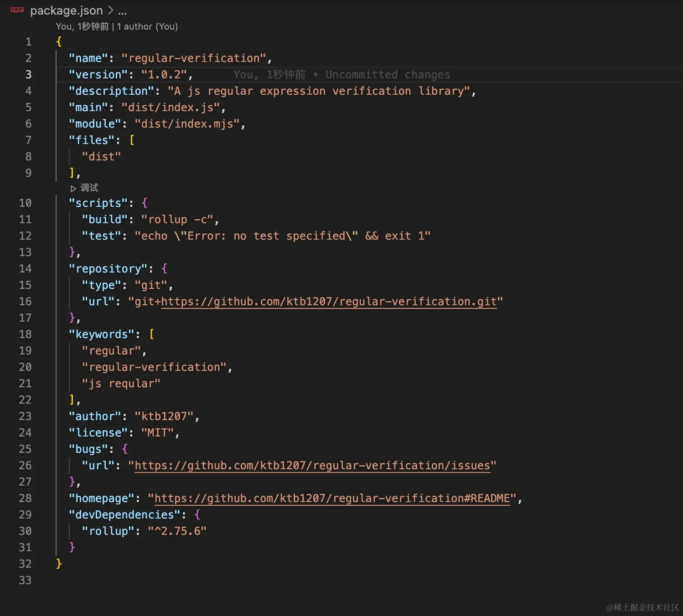
Task: Click the test script value starting with echo
Action: coord(283,236)
